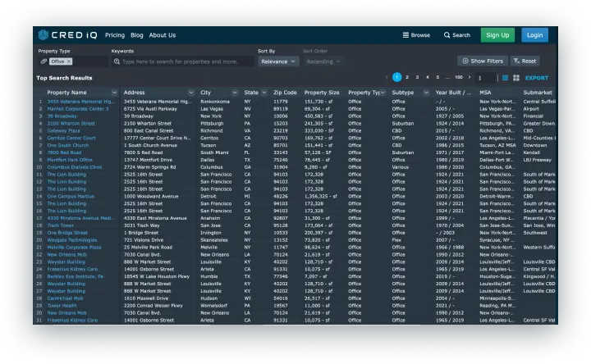Click the Search magnifier icon in header

point(447,35)
